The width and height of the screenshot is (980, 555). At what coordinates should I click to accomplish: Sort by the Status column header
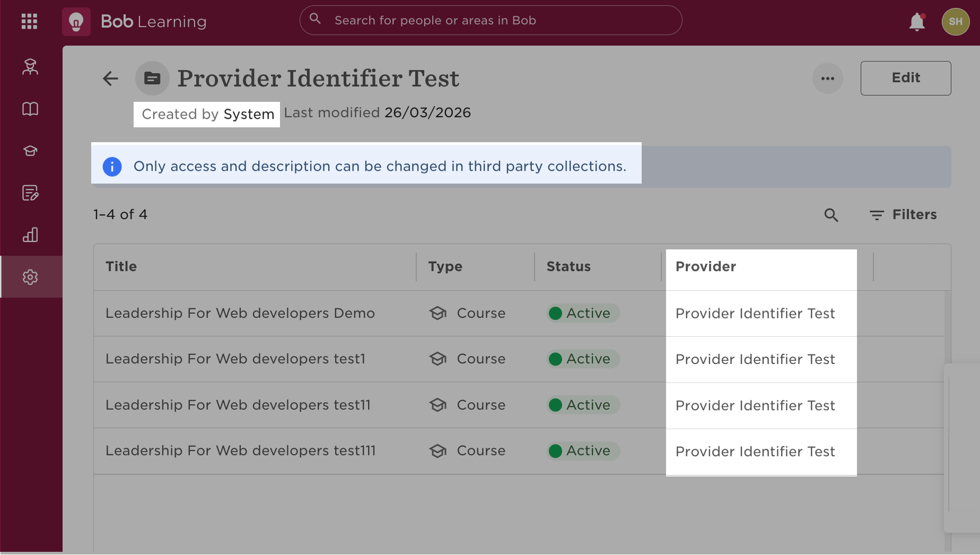[568, 266]
